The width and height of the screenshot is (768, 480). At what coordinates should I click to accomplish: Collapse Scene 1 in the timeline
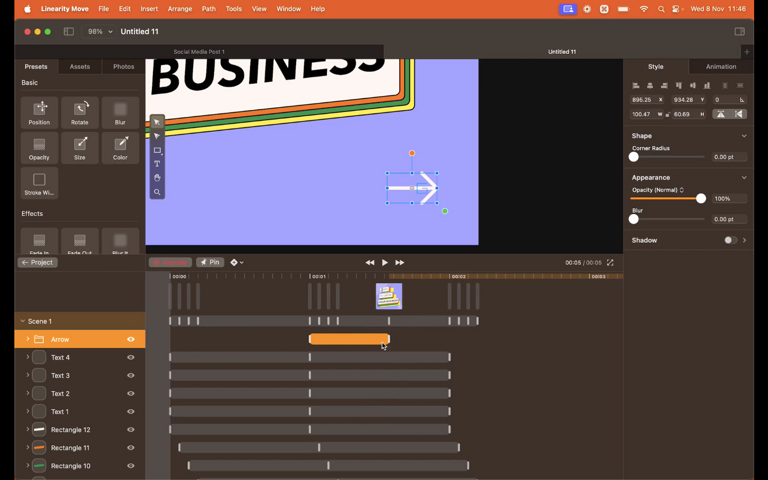click(23, 321)
